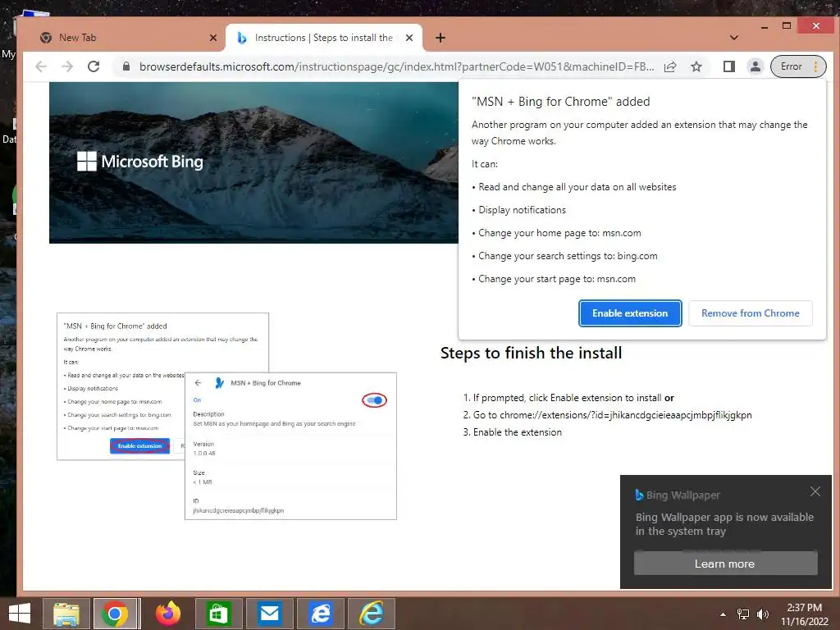
Task: Open Microsoft Store from taskbar
Action: pyautogui.click(x=218, y=614)
